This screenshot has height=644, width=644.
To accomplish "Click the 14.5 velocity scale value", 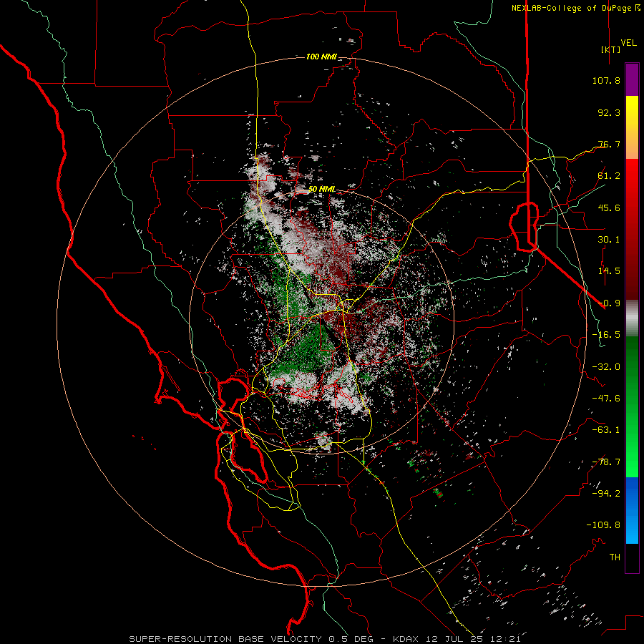I will (609, 271).
